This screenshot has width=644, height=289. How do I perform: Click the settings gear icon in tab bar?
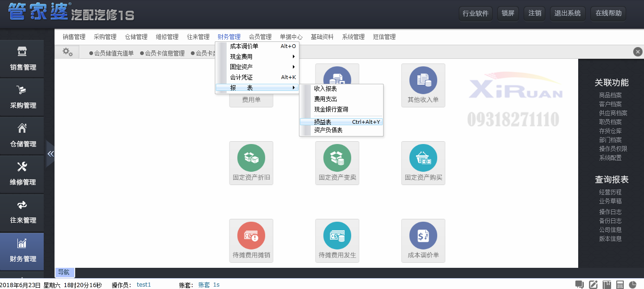68,52
